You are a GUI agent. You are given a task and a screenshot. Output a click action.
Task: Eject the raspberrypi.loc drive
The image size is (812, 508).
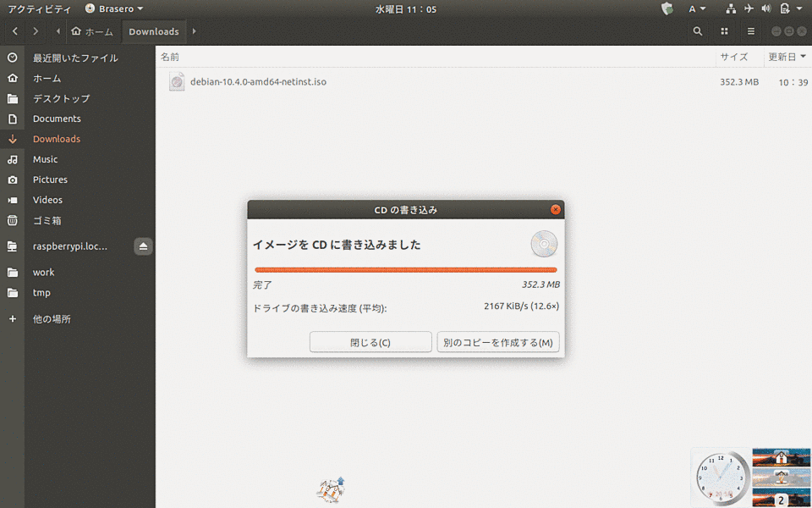(143, 246)
